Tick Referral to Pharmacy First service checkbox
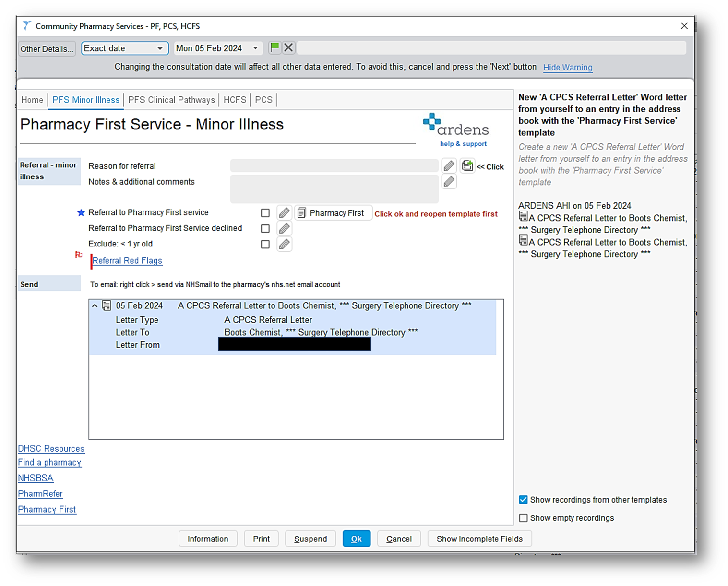The height and width of the screenshot is (586, 728). tap(265, 213)
